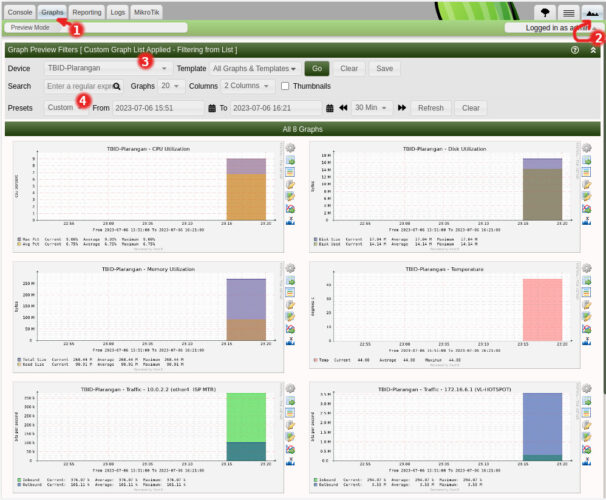Open the Graphs tab
This screenshot has width=606, height=500.
click(x=52, y=12)
